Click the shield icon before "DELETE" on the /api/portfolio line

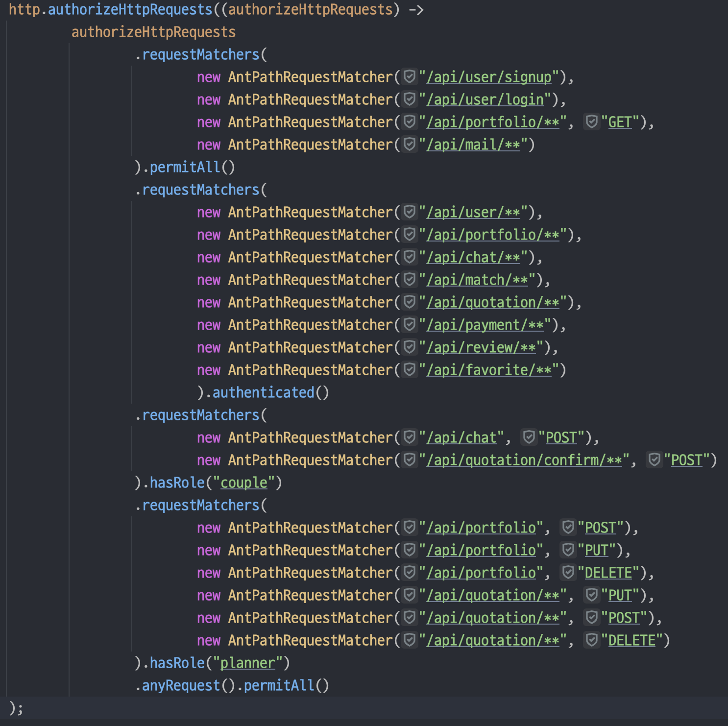[x=568, y=573]
